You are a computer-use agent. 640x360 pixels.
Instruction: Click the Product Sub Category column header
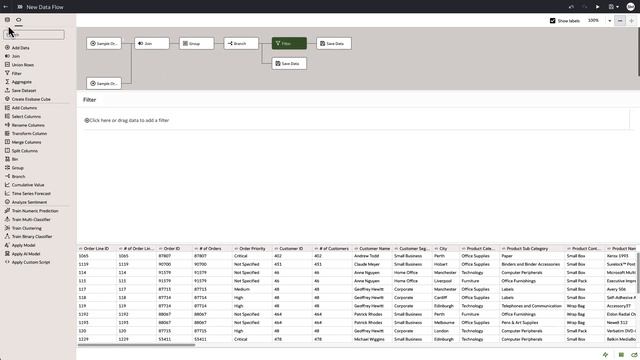point(527,249)
